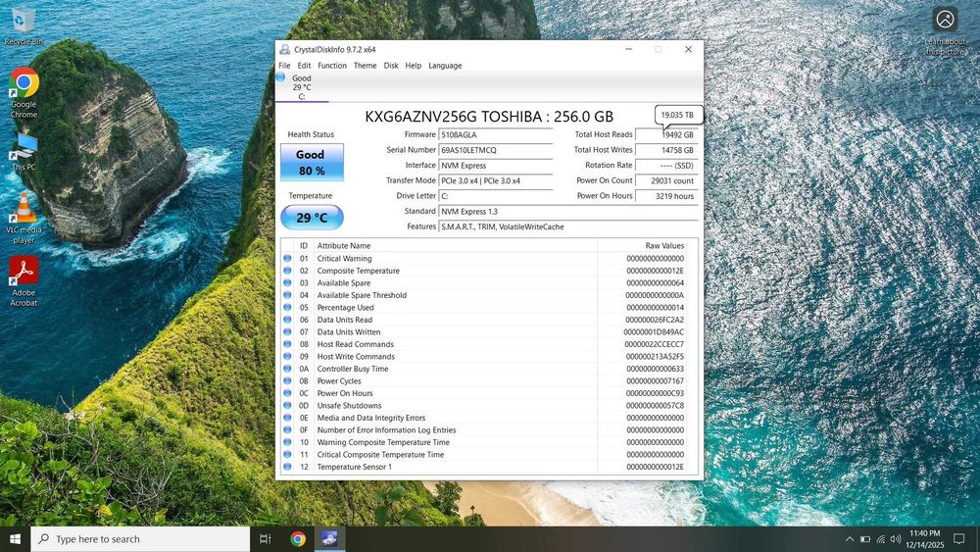
Task: Click the CrystalDiskInfo title bar icon
Action: coord(285,49)
